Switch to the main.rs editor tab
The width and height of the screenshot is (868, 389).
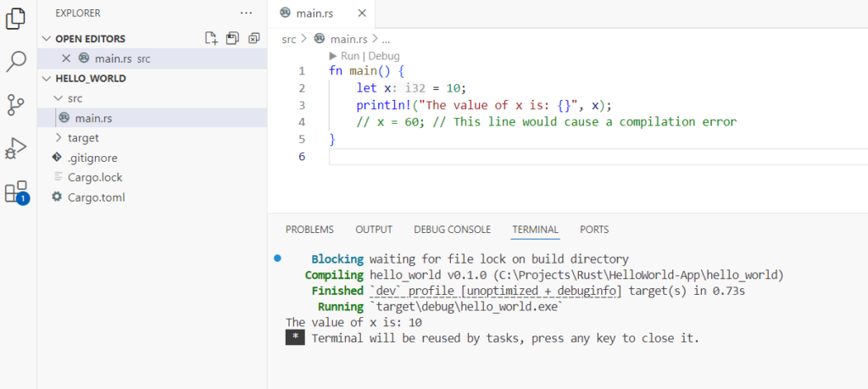click(x=321, y=14)
